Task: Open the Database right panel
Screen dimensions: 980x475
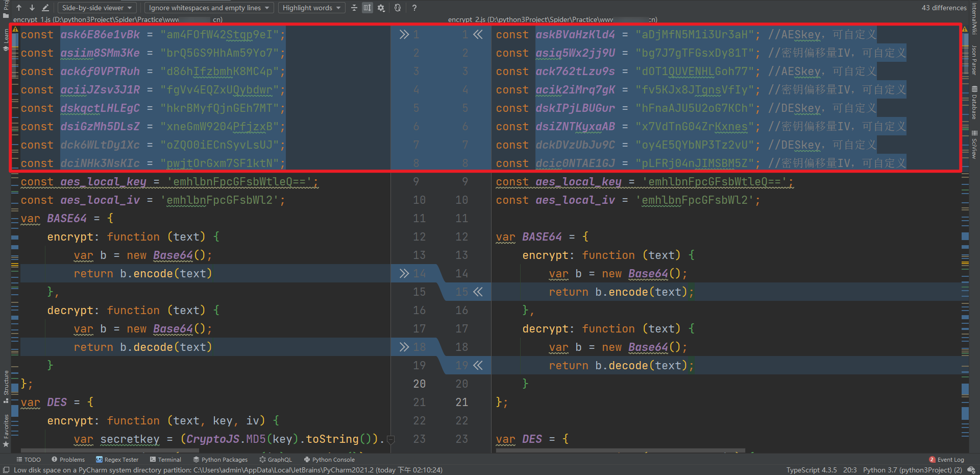Action: coord(974,103)
